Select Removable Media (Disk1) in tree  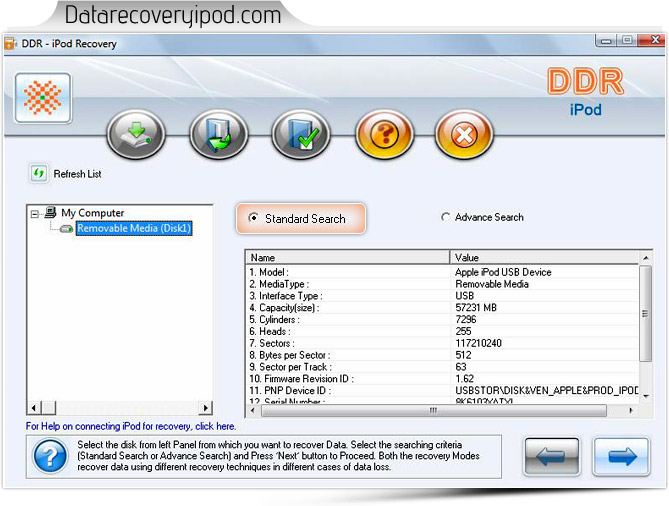(x=134, y=228)
